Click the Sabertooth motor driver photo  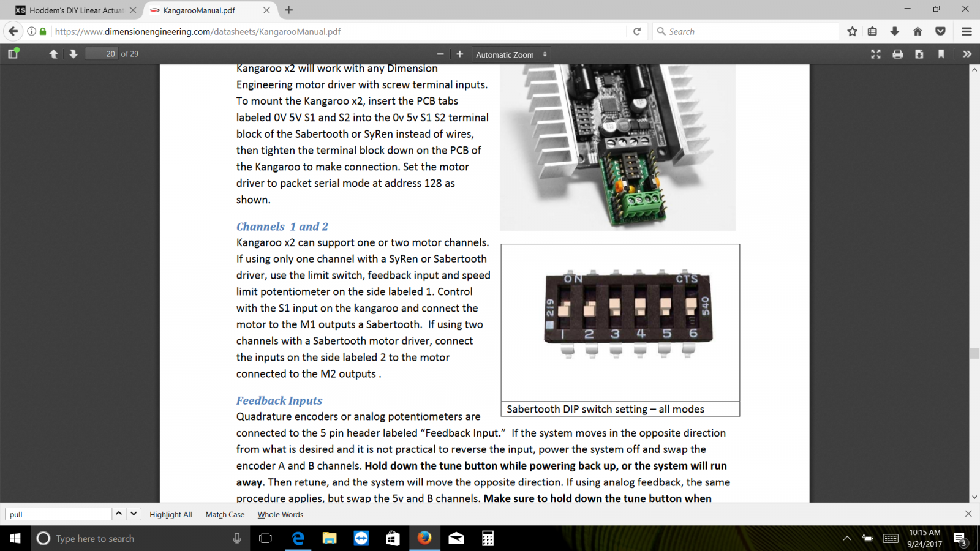pyautogui.click(x=617, y=147)
